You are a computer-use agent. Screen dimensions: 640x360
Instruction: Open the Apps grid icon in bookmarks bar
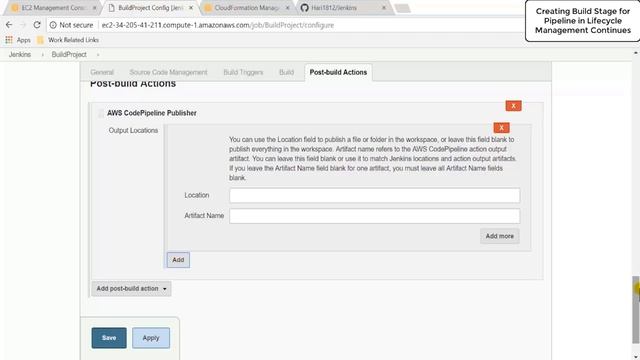click(9, 40)
